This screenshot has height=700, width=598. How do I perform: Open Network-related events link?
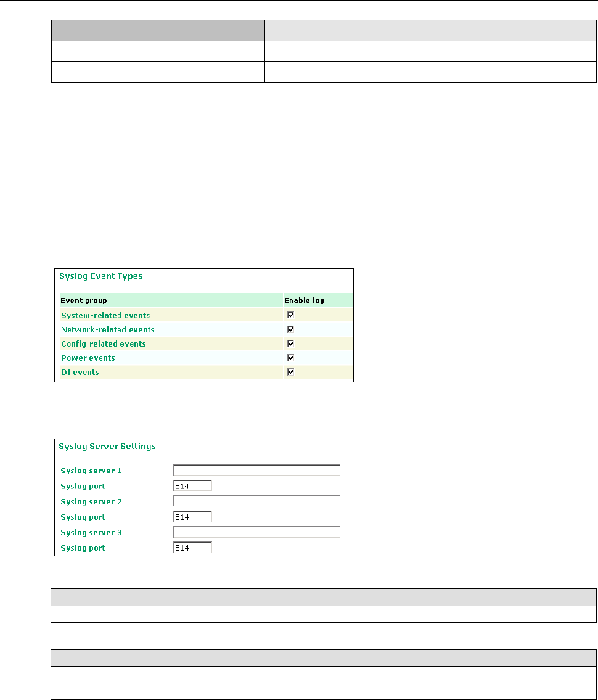[x=107, y=329]
